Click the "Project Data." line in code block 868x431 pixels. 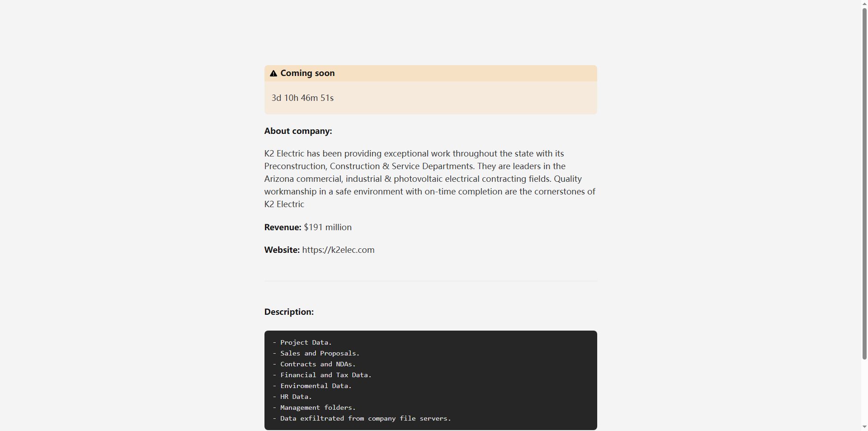pyautogui.click(x=306, y=343)
